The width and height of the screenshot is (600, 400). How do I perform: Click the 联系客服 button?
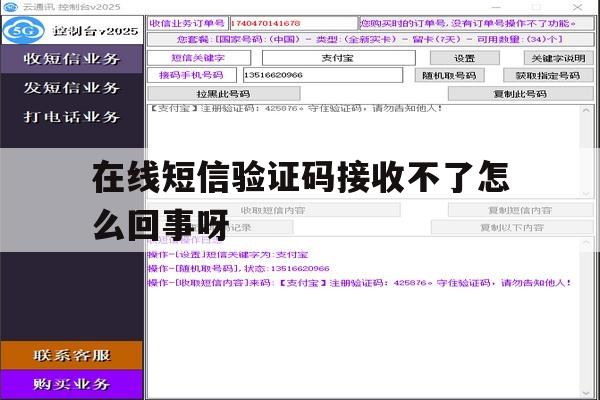[x=72, y=355]
